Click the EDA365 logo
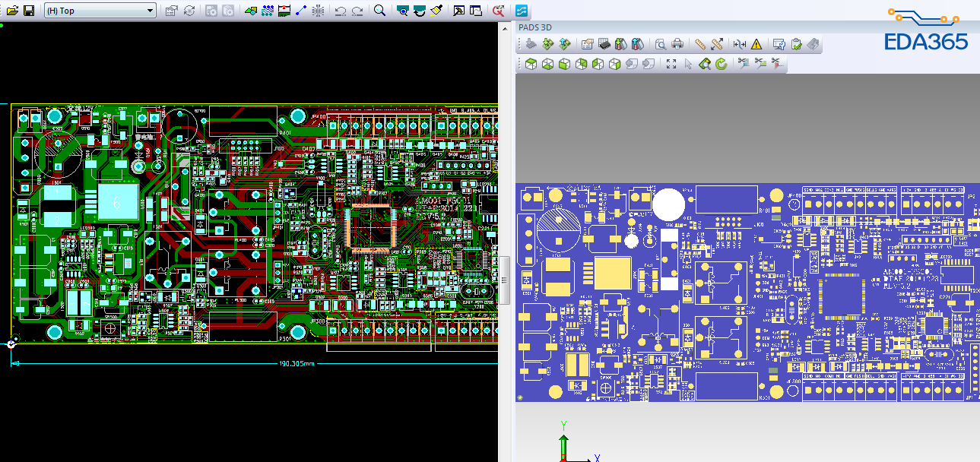Screen dimensions: 980x462 (926, 29)
